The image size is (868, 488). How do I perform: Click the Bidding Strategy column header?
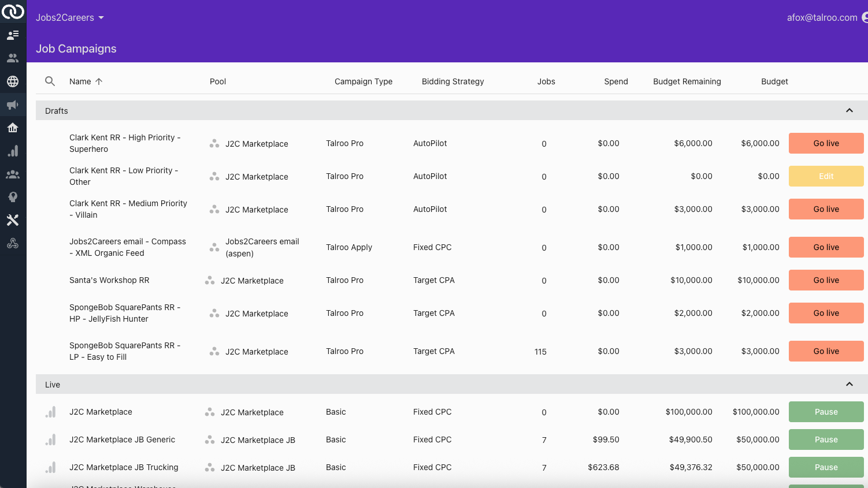click(x=453, y=81)
